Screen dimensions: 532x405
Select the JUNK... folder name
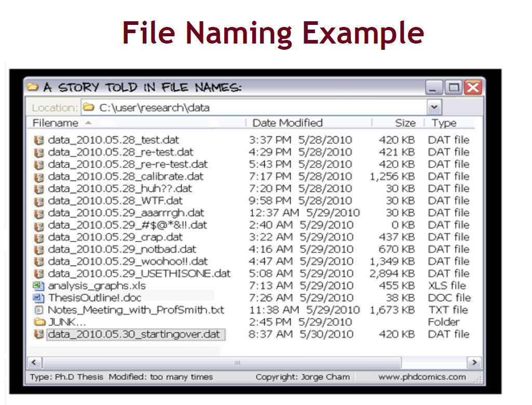click(x=67, y=322)
